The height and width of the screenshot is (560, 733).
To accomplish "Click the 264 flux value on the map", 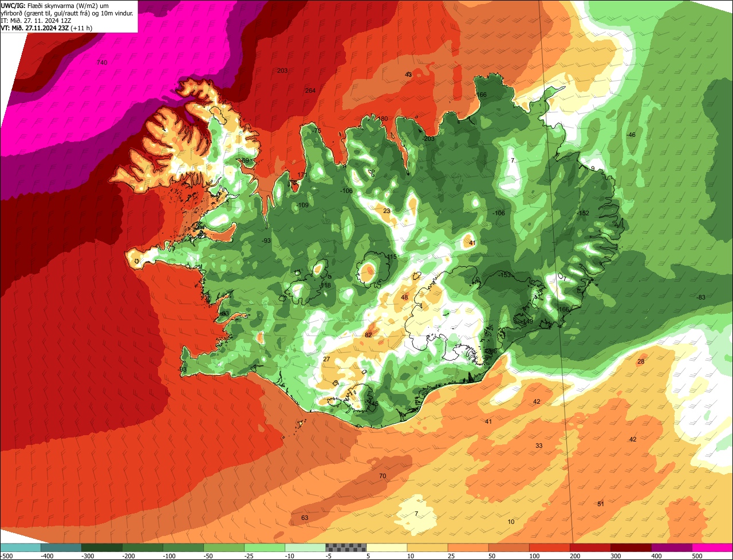I will click(x=310, y=90).
